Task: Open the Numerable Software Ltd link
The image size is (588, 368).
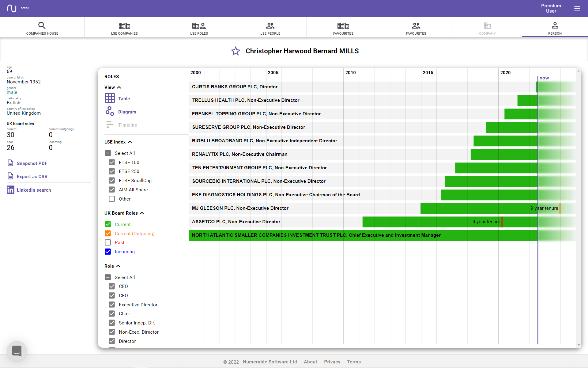Action: (270, 362)
